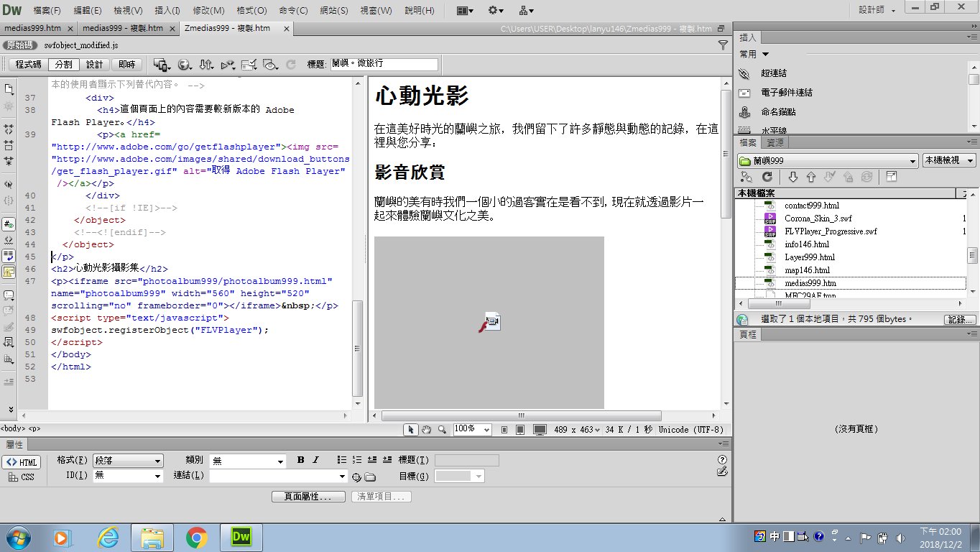This screenshot has height=552, width=980.
Task: Open the ID dropdown in Properties
Action: pyautogui.click(x=129, y=476)
